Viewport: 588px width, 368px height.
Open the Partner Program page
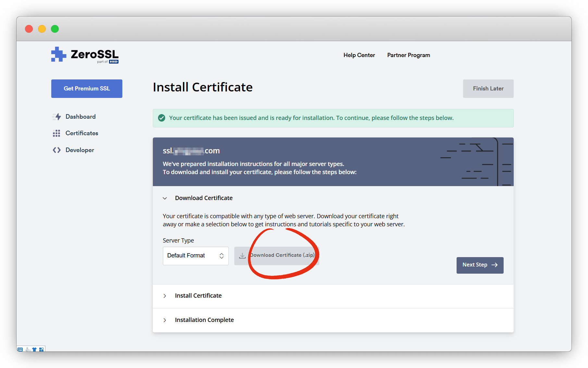(408, 55)
